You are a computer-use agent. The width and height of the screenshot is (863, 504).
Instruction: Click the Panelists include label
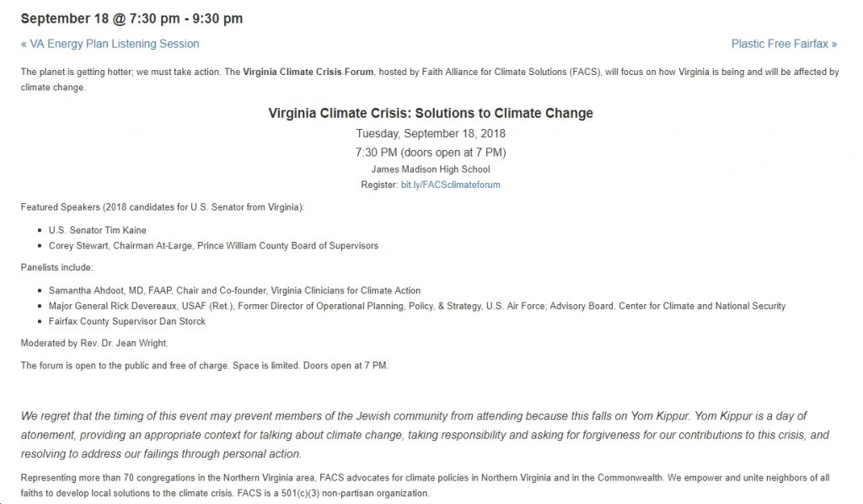57,267
